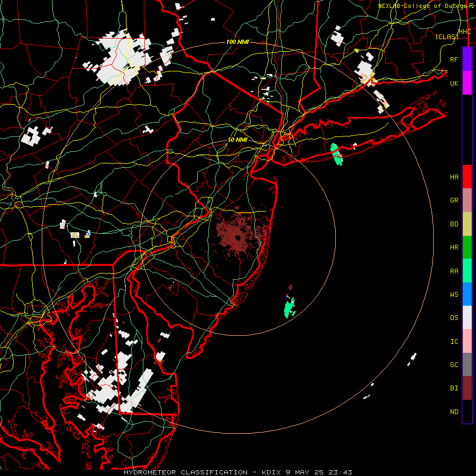
Task: Click the white DS legend swatch
Action: 467,317
